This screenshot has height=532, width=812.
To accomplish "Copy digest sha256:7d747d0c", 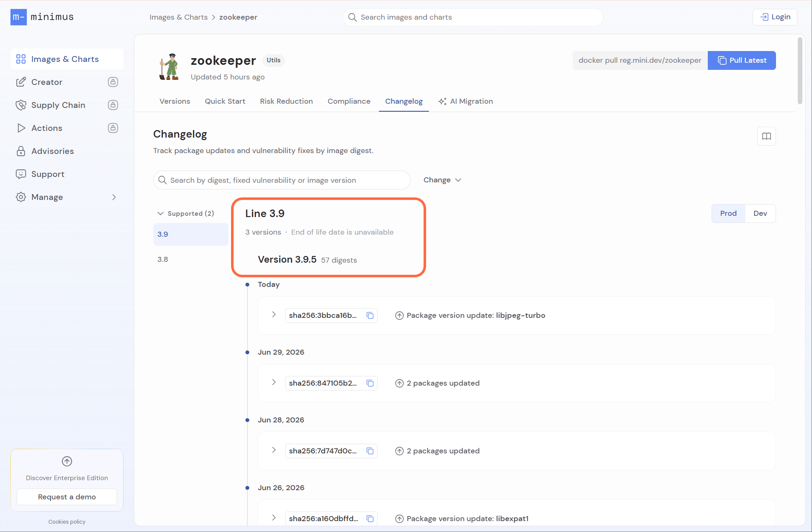I will tap(370, 451).
